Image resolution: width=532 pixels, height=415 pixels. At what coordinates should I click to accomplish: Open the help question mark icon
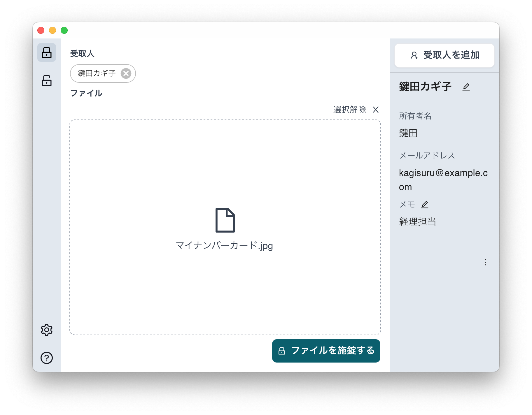pos(47,358)
